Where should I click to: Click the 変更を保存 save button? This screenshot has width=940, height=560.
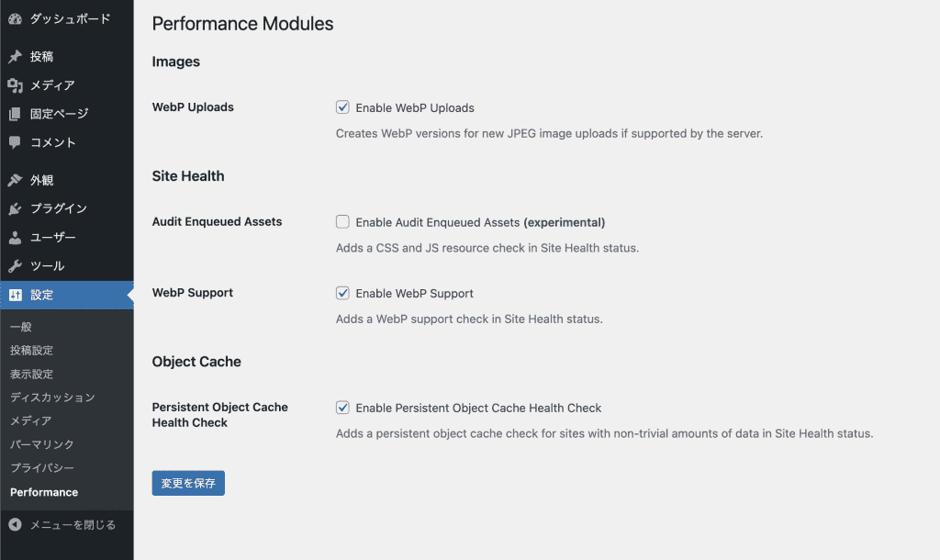tap(188, 483)
